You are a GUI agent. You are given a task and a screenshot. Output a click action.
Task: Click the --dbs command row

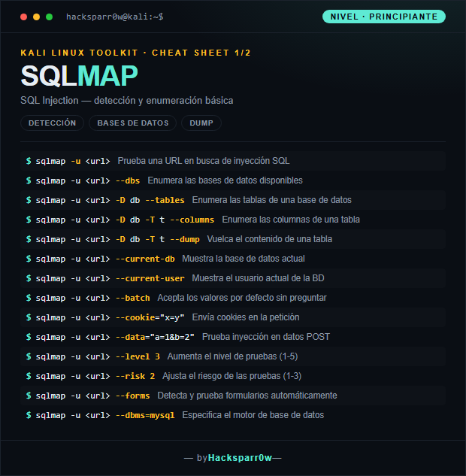click(x=233, y=180)
